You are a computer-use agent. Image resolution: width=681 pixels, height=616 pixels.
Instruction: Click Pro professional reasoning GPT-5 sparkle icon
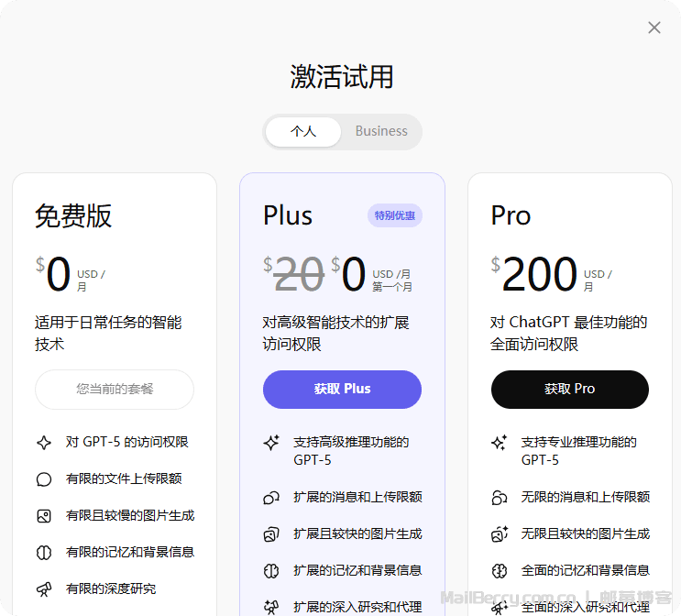click(x=500, y=443)
